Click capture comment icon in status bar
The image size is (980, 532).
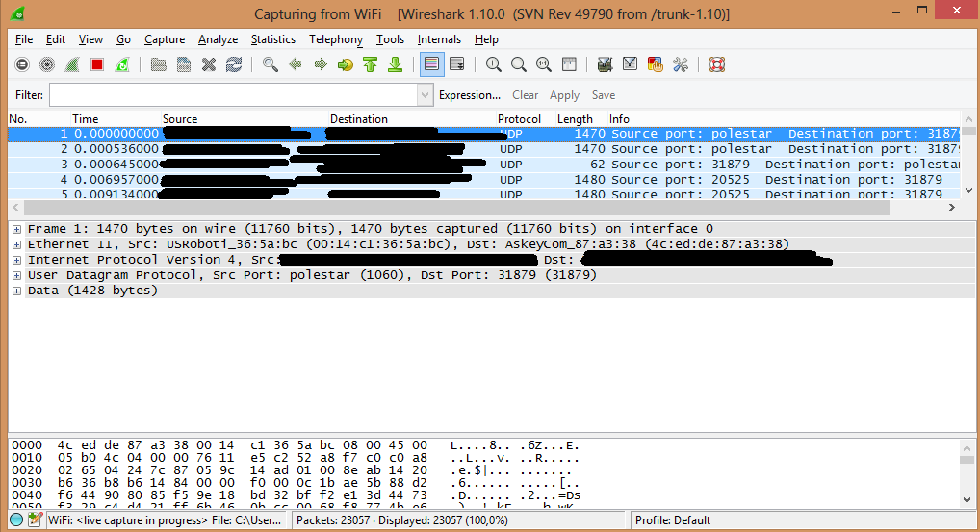(x=35, y=519)
